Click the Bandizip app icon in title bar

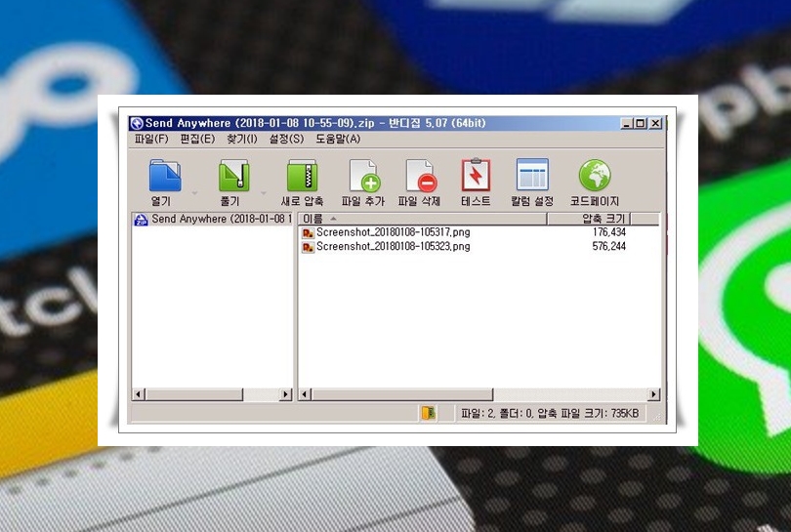(136, 123)
